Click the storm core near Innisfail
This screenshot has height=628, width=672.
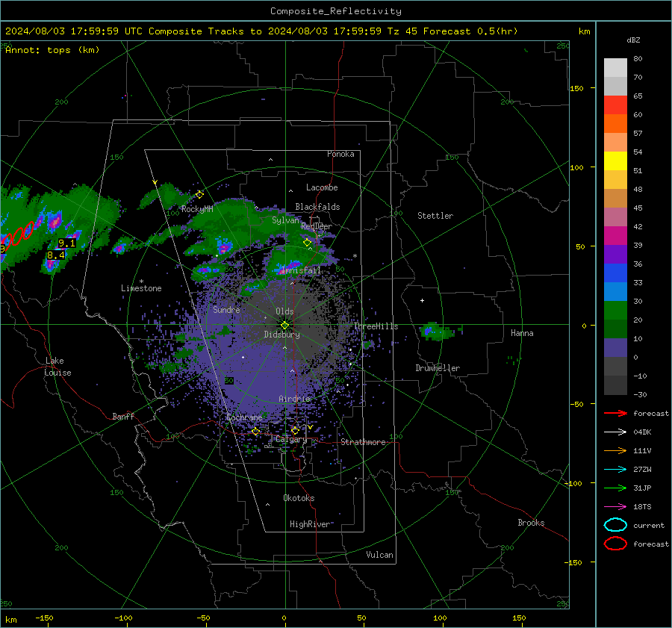click(x=290, y=267)
